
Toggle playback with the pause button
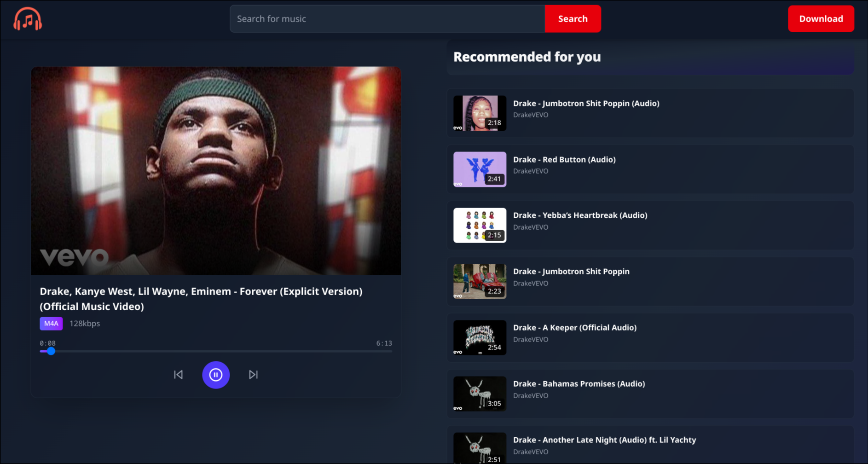tap(216, 375)
